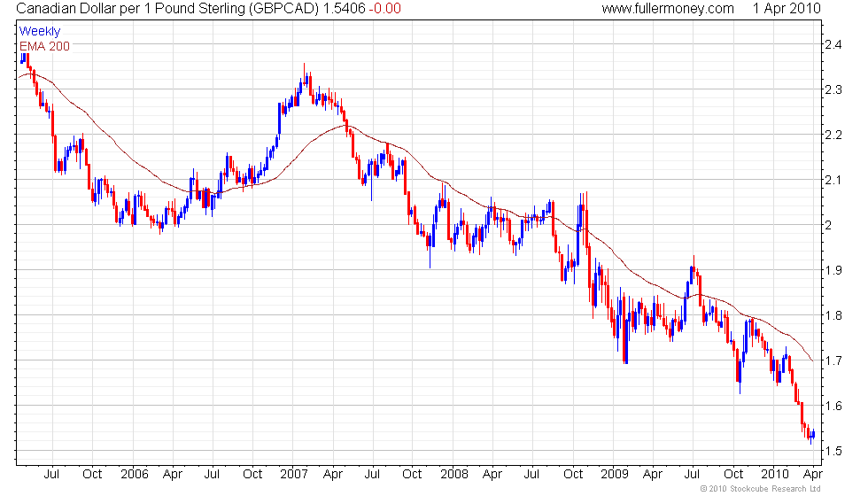Viewport: 868px width, 496px height.
Task: Click the 1.6 y-axis label
Action: [833, 406]
